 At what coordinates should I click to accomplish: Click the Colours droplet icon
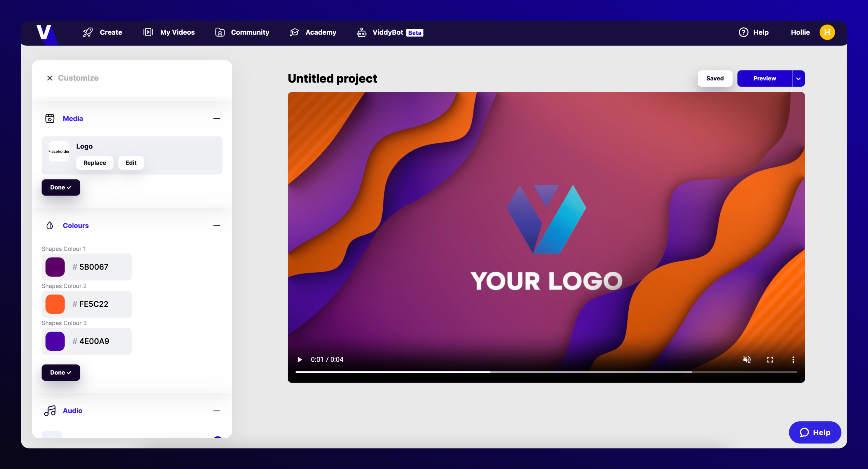[49, 226]
